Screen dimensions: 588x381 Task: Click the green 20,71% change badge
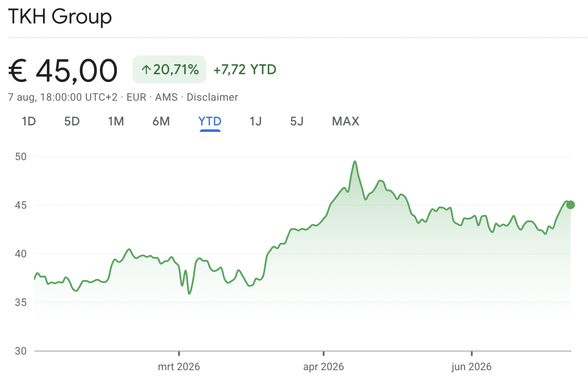point(169,69)
